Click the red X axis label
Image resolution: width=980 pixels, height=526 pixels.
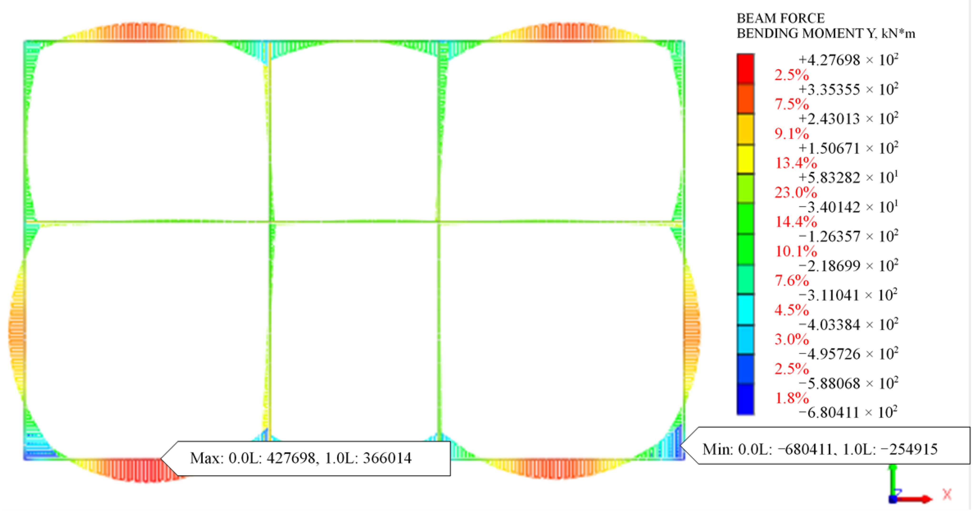click(x=947, y=494)
